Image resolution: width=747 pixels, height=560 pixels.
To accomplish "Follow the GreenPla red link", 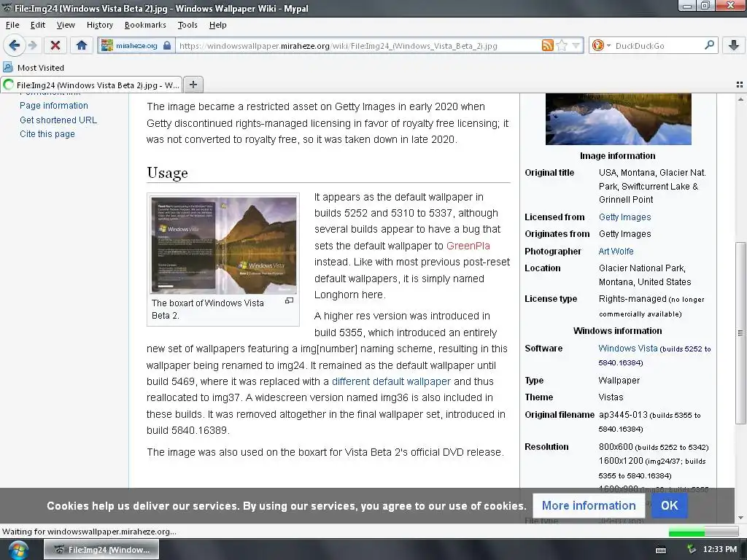I will [x=468, y=246].
